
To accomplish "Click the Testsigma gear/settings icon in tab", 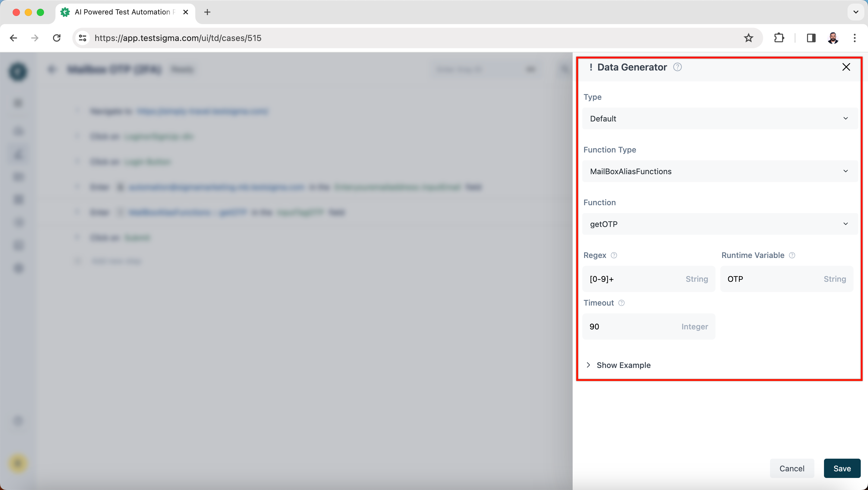I will pos(64,12).
